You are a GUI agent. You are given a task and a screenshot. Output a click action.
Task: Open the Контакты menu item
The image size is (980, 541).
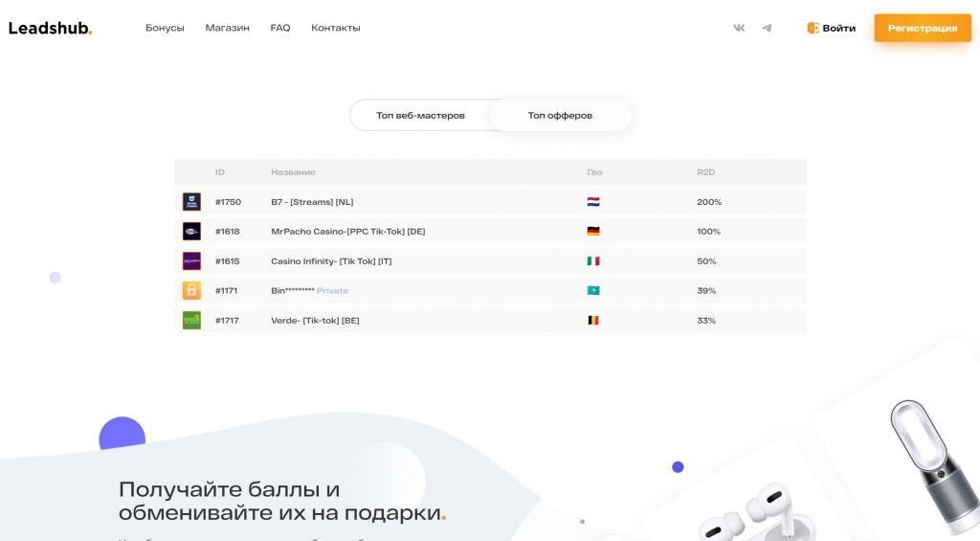(x=336, y=28)
